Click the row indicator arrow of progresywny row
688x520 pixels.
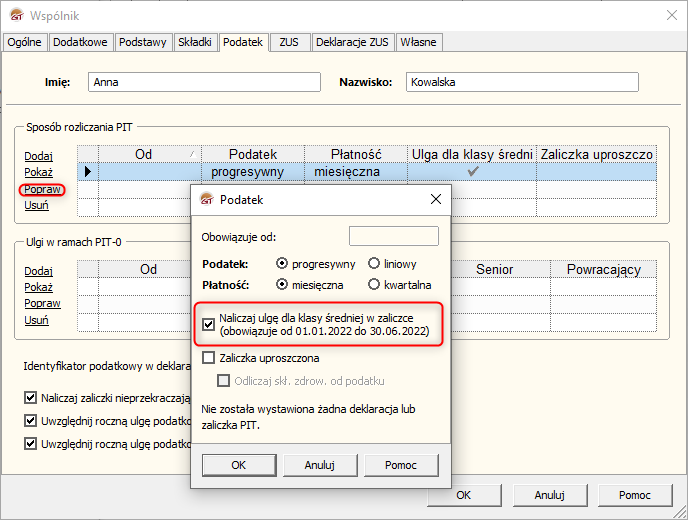88,172
